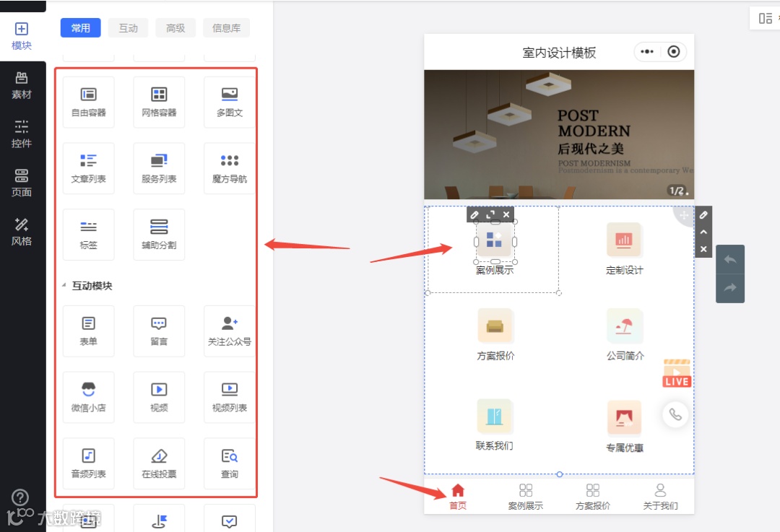This screenshot has height=532, width=780.
Task: Open the 关于我们 bottom tab
Action: click(x=660, y=496)
